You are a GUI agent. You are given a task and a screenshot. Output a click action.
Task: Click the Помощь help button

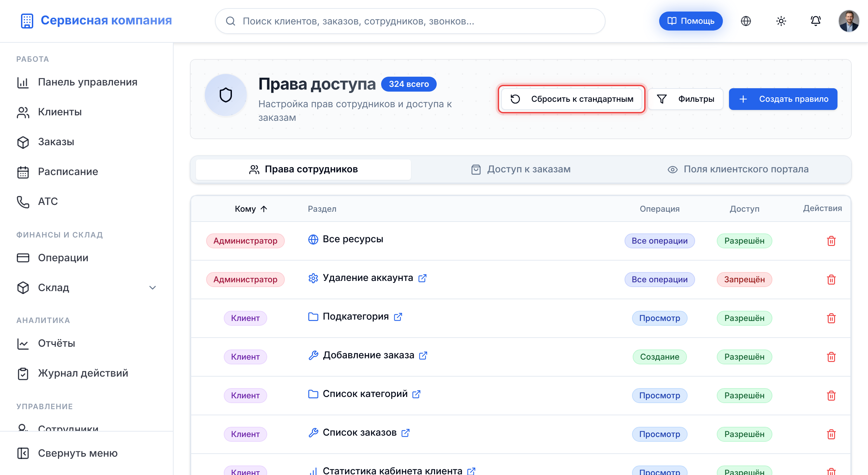click(x=691, y=21)
